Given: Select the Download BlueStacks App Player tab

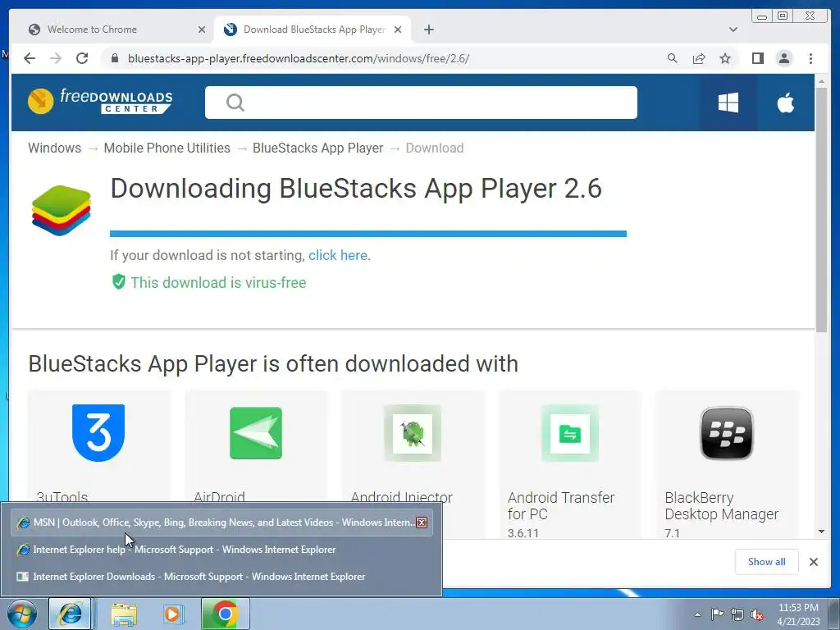Looking at the screenshot, I should [x=313, y=30].
